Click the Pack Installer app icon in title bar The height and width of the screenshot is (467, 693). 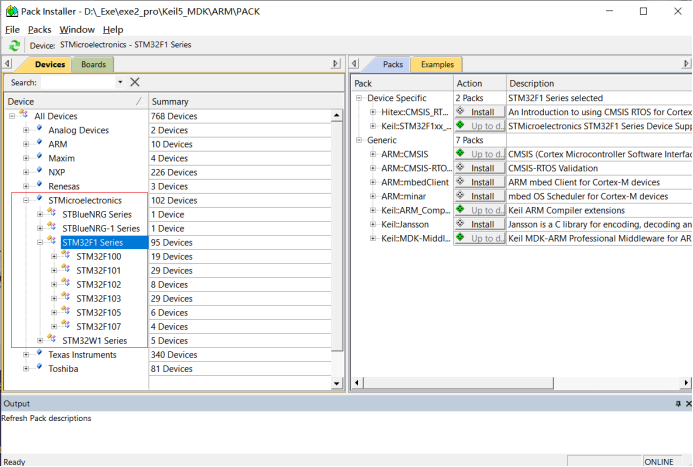[x=11, y=11]
